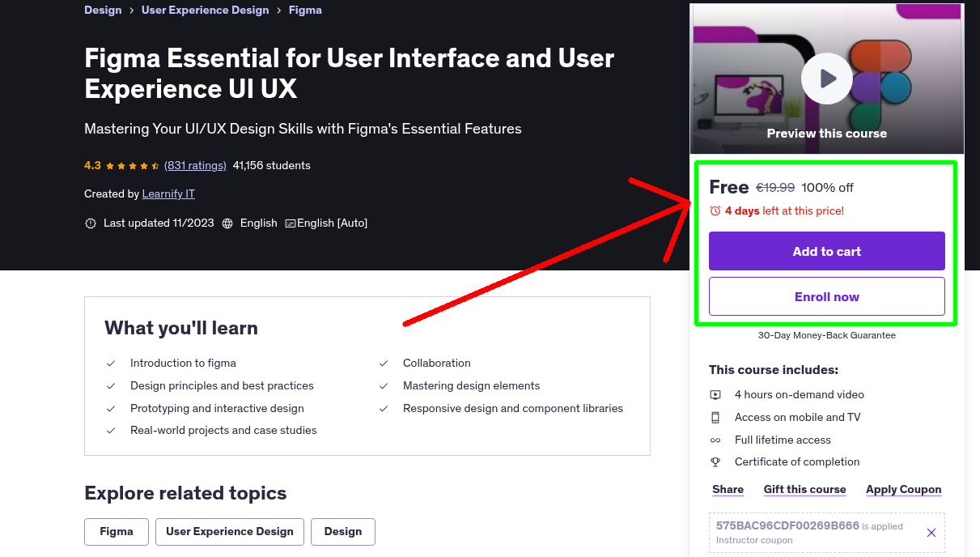Click checkmark beside Mastering design elements

pos(384,386)
